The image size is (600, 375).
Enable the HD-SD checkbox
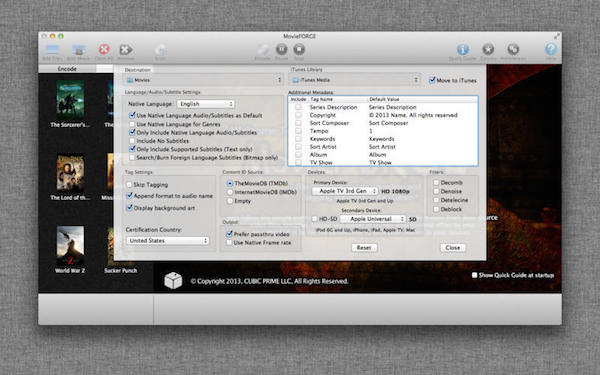click(315, 219)
